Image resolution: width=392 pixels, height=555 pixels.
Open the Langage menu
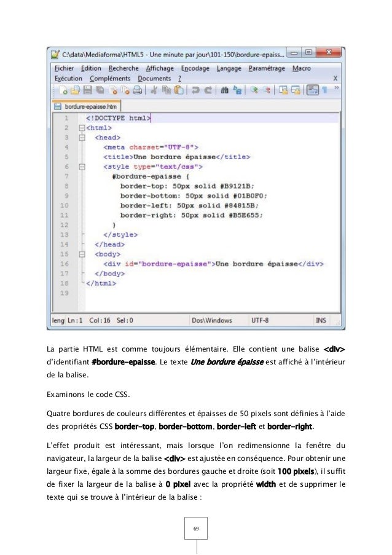point(229,68)
